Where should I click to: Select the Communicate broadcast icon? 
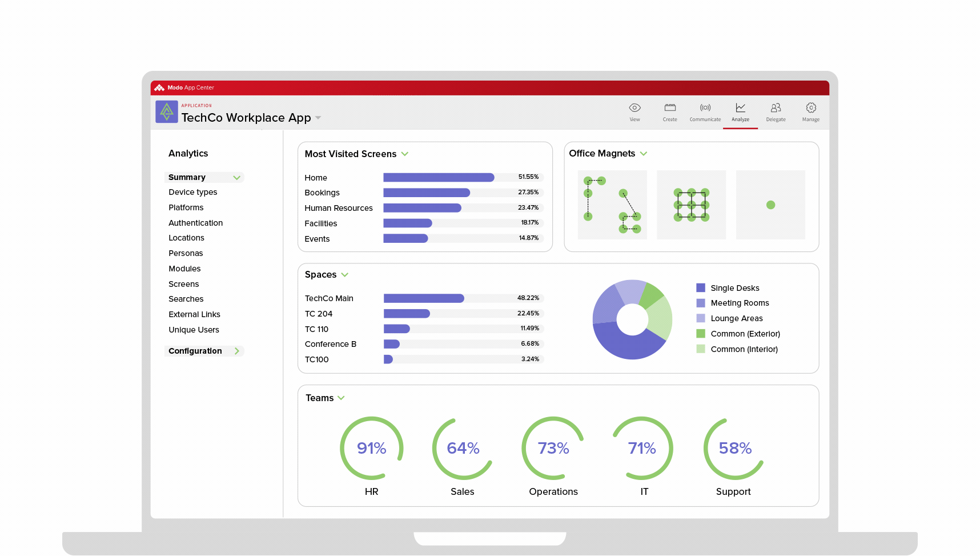pos(705,108)
